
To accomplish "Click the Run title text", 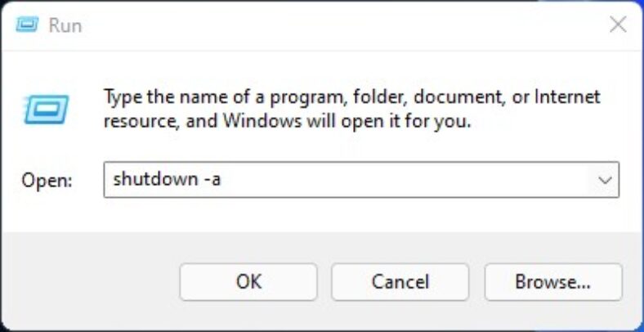I will point(65,25).
